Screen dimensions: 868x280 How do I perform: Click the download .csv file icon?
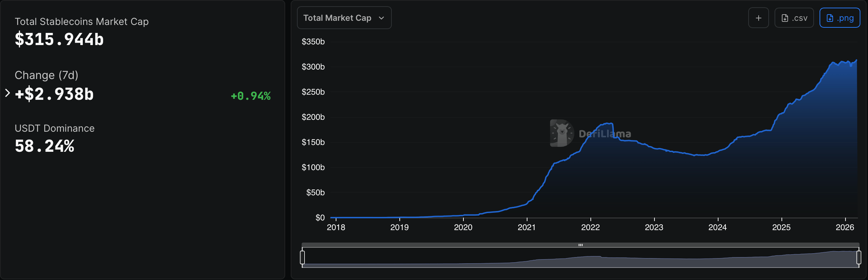[794, 18]
